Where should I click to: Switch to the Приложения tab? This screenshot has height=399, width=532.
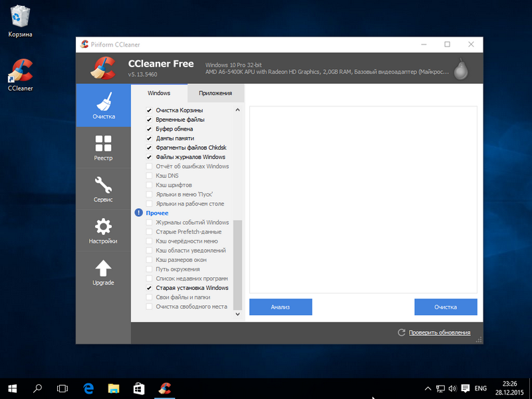[x=215, y=93]
